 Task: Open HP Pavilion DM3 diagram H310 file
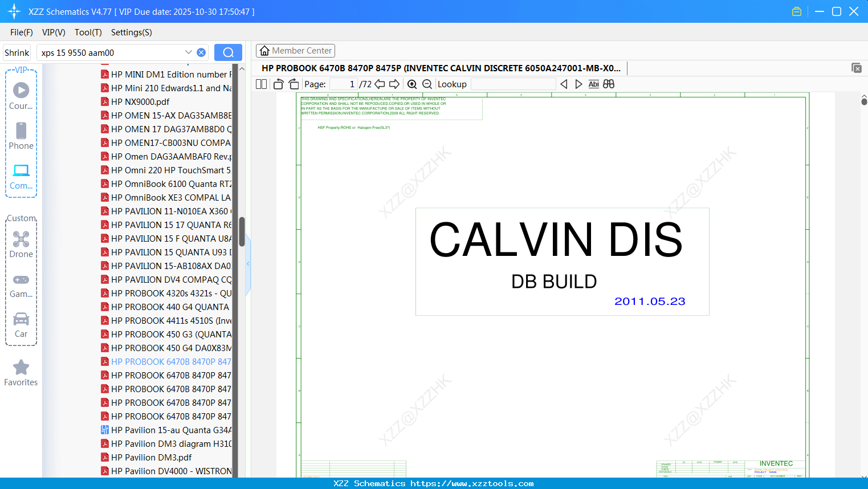pos(166,444)
